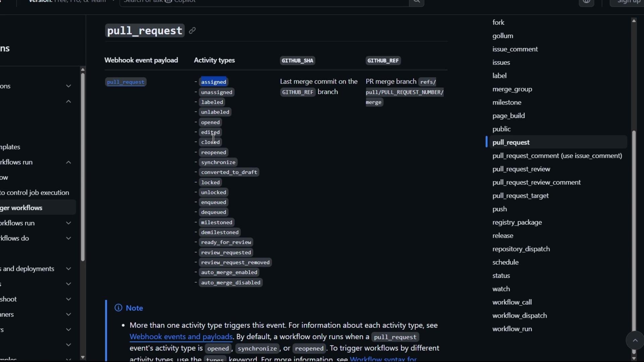This screenshot has height=362, width=644.
Task: Go to schedule in page outline
Action: click(x=505, y=262)
